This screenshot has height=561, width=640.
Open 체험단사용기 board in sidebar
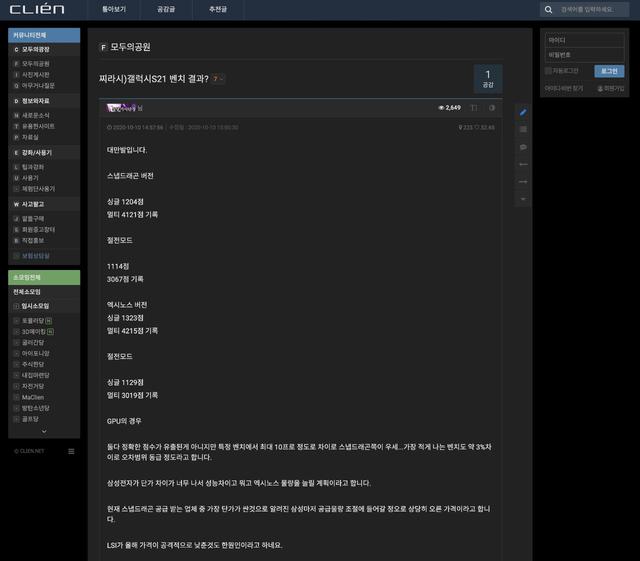38,189
